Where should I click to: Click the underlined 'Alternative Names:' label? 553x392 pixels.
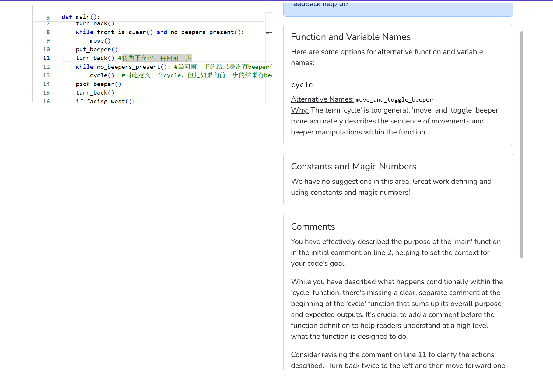pyautogui.click(x=322, y=99)
